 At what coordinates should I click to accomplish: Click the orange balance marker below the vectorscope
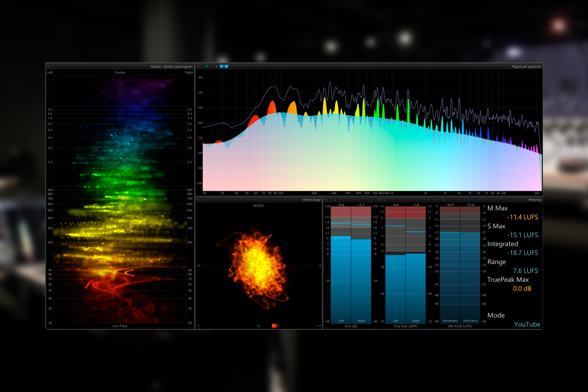[274, 326]
